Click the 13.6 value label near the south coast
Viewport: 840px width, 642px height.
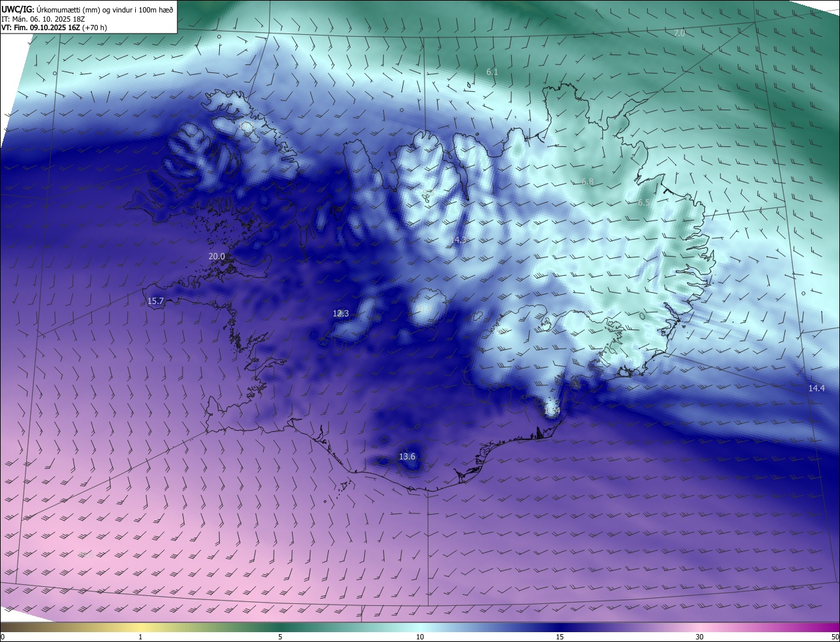[x=407, y=457]
